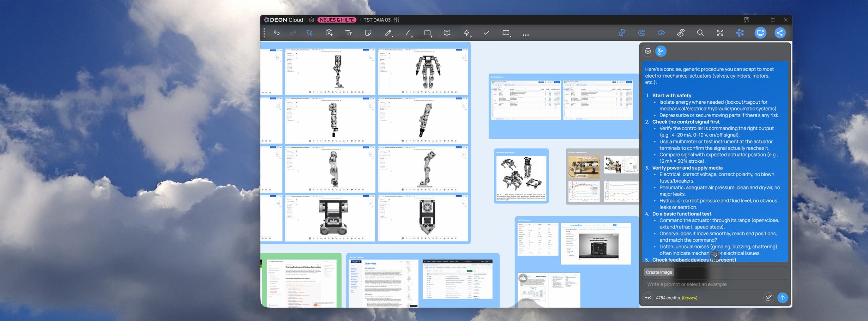Pick the sticky note tool

tap(368, 33)
